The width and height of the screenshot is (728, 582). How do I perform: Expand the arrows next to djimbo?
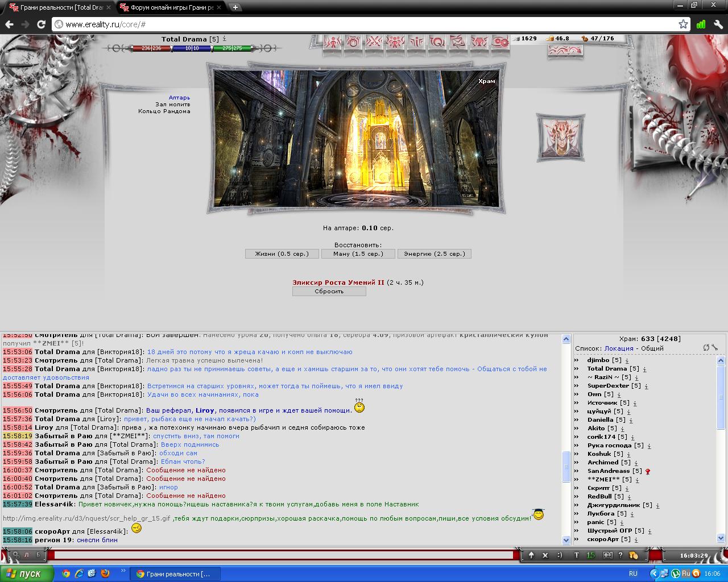click(x=577, y=360)
